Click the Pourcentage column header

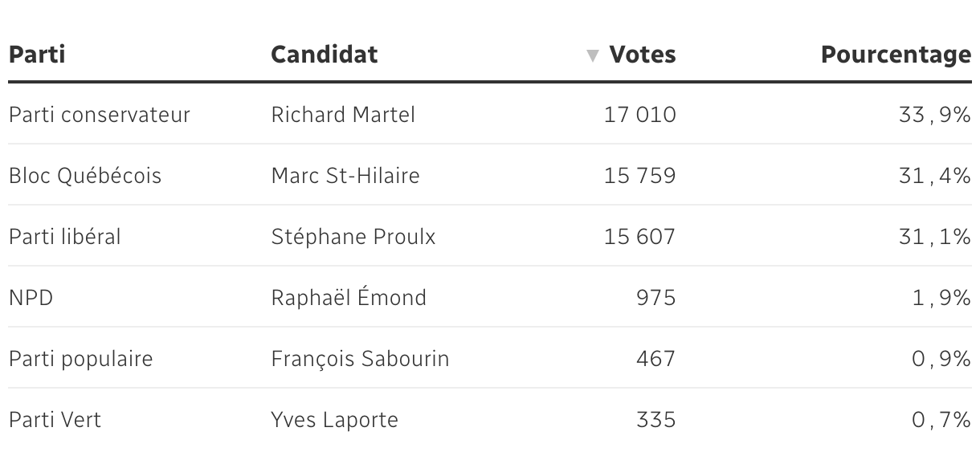pyautogui.click(x=895, y=55)
